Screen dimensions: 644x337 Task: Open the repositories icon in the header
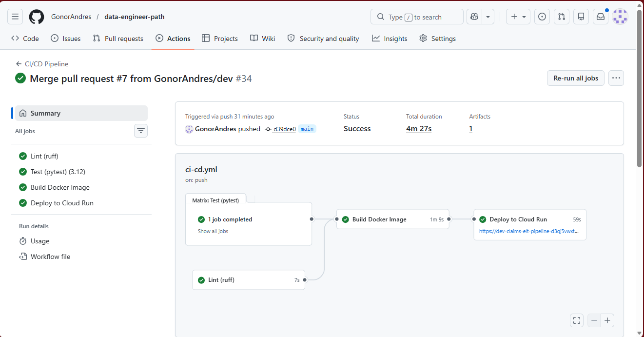tap(581, 17)
